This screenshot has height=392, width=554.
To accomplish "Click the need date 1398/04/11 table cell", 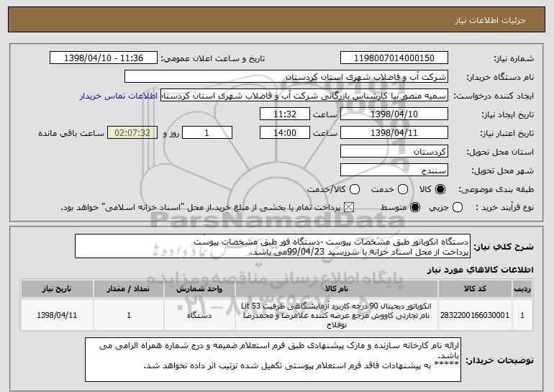I will click(57, 315).
